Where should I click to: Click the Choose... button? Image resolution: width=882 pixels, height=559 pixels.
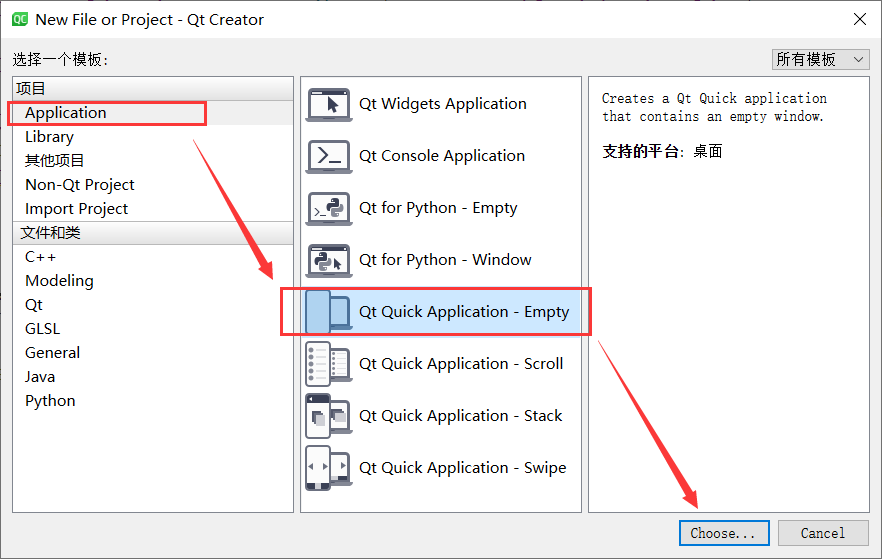tap(724, 533)
